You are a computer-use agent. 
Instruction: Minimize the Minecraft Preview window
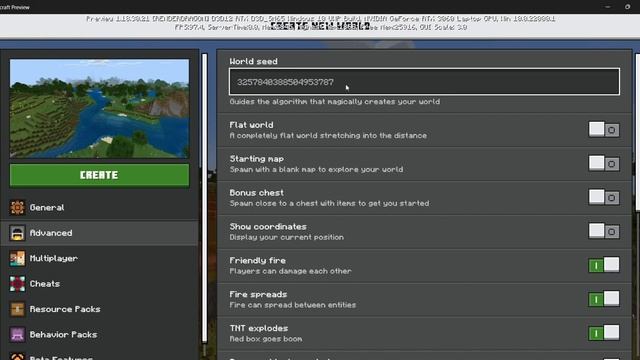[608, 7]
